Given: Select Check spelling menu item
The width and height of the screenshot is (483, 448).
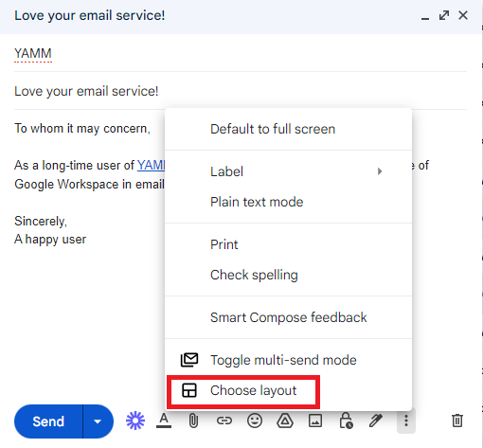Looking at the screenshot, I should click(288, 275).
